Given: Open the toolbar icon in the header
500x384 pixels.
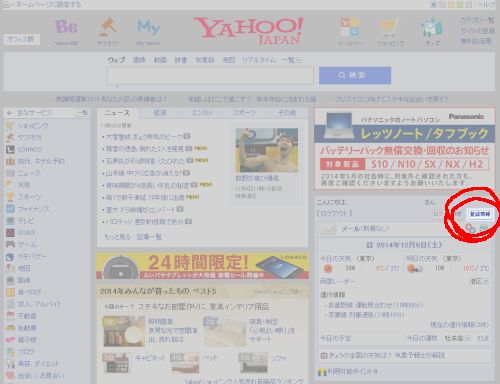Looking at the screenshot, I should point(349,27).
